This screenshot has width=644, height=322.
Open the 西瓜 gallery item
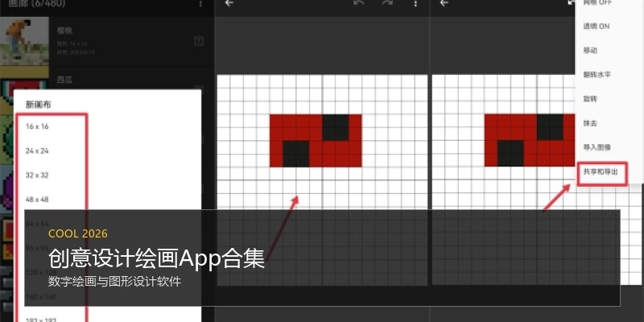64,80
